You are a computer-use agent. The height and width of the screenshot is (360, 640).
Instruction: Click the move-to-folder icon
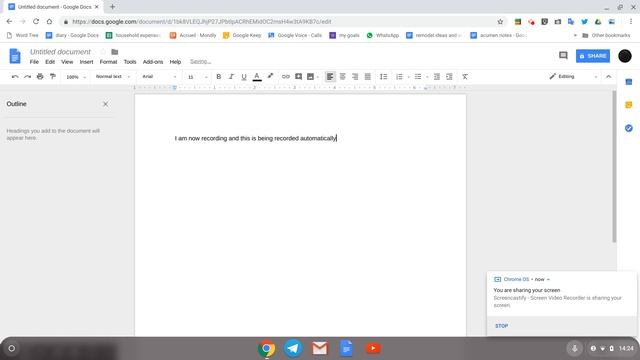coord(115,52)
